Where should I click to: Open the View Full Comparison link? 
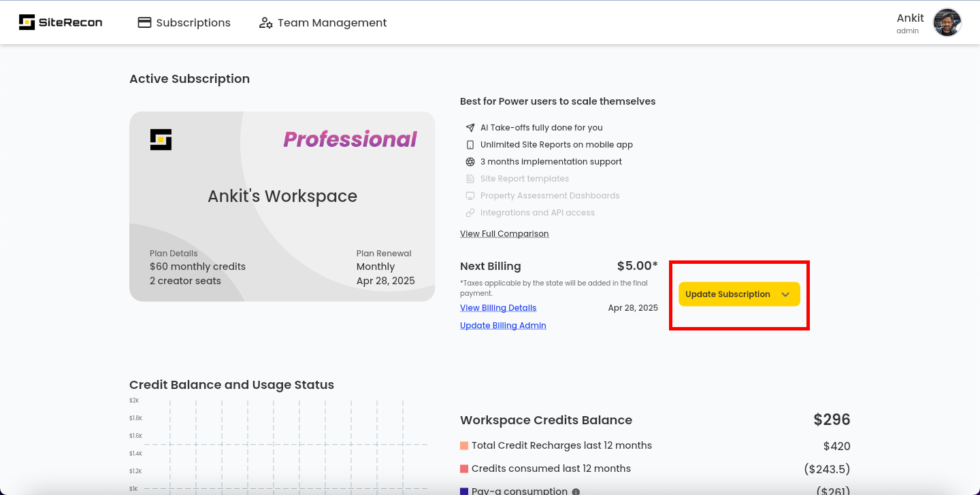(504, 234)
